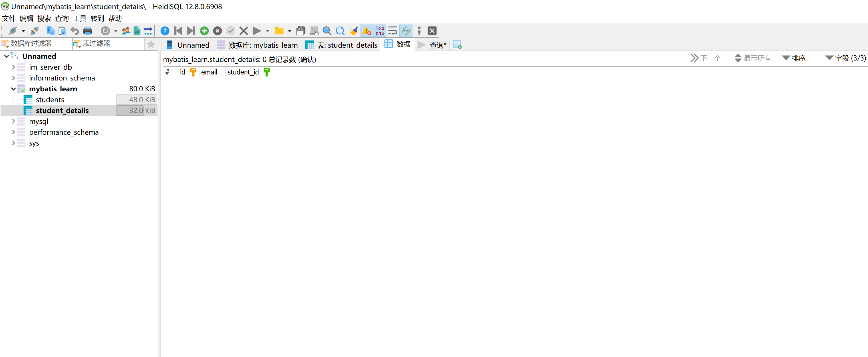Click the Print toolbar icon
The image size is (868, 357).
88,31
